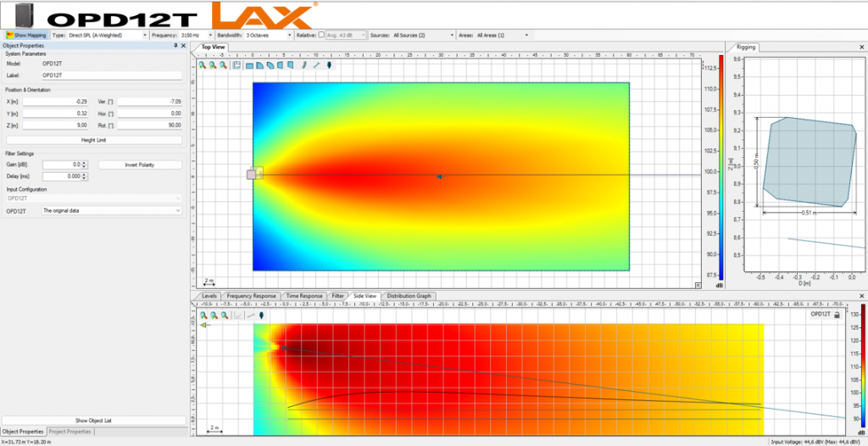868x446 pixels.
Task: Select the Rigging tab
Action: (x=746, y=47)
